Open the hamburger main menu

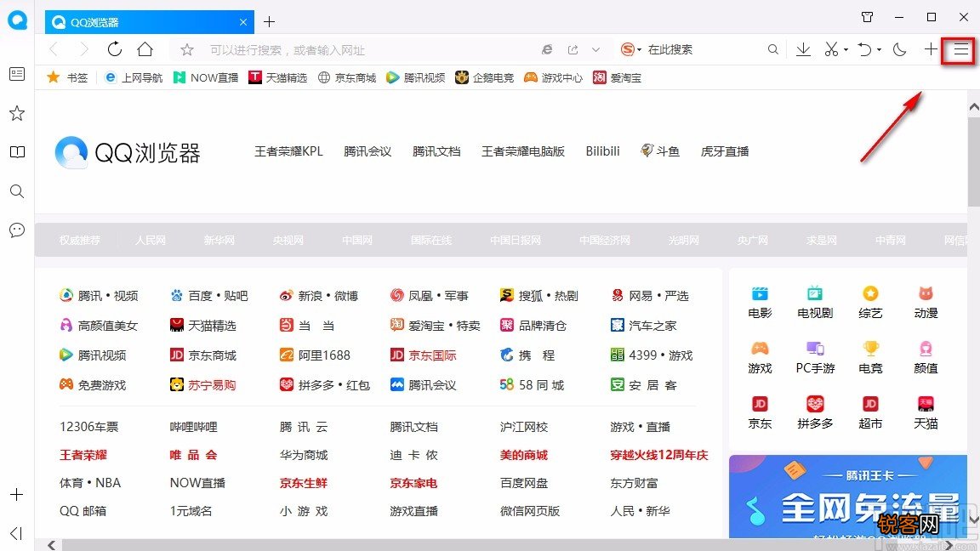pyautogui.click(x=960, y=49)
